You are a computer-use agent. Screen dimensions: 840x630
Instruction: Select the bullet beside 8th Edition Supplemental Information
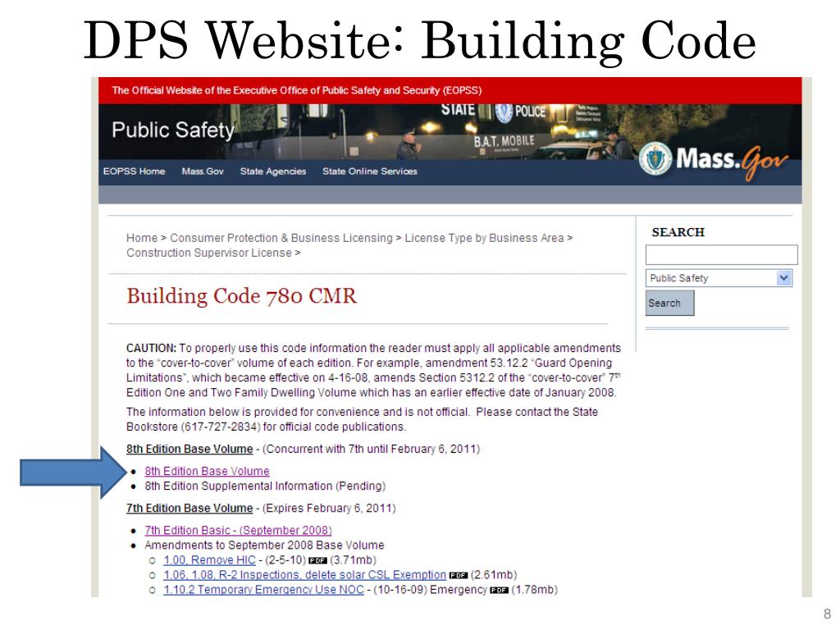click(134, 486)
